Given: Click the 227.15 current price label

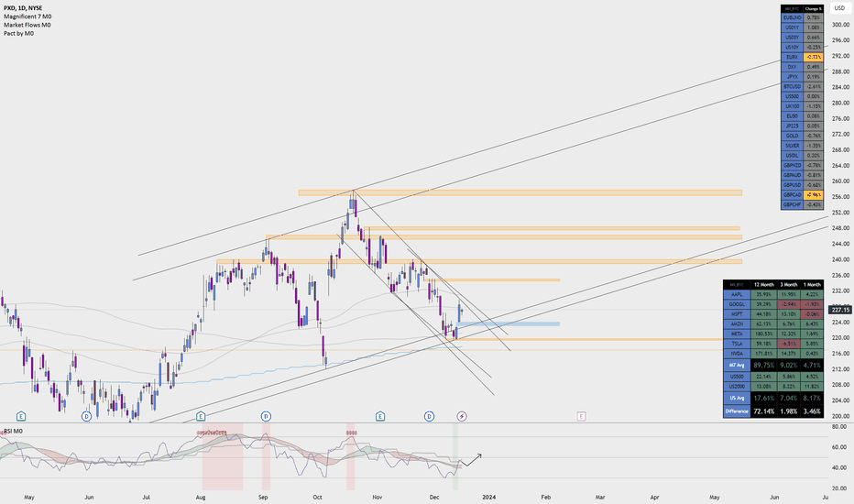Looking at the screenshot, I should (x=840, y=310).
